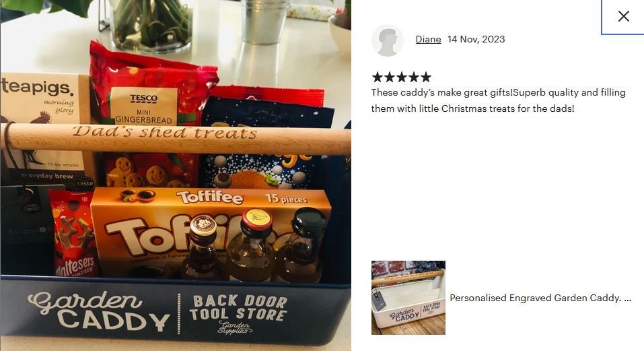Open Personalised Engraved Garden Caddy listing link
644x351 pixels.
[540, 298]
